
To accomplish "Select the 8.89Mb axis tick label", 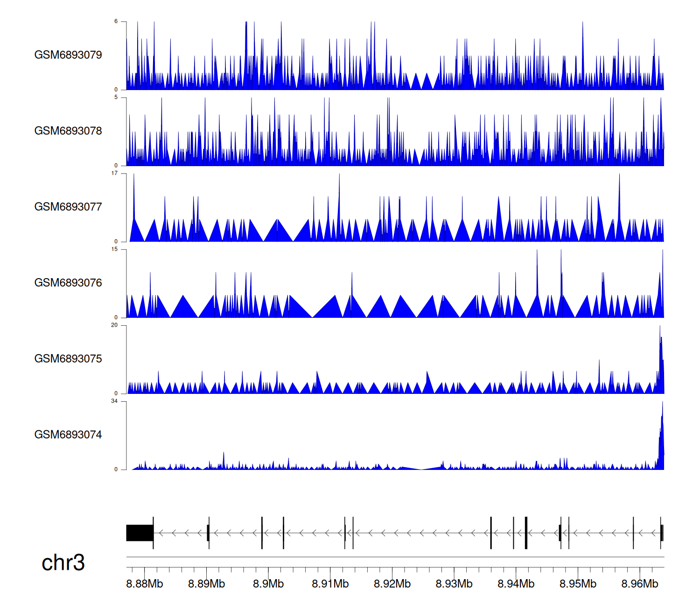I will [x=206, y=584].
